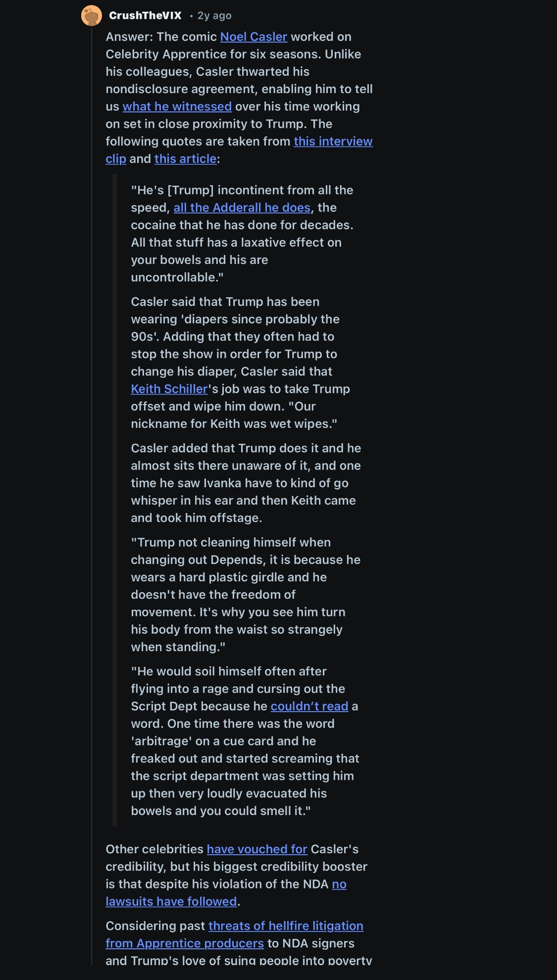Open the 'this interview clip' link
Screen dimensions: 557x980
click(333, 142)
